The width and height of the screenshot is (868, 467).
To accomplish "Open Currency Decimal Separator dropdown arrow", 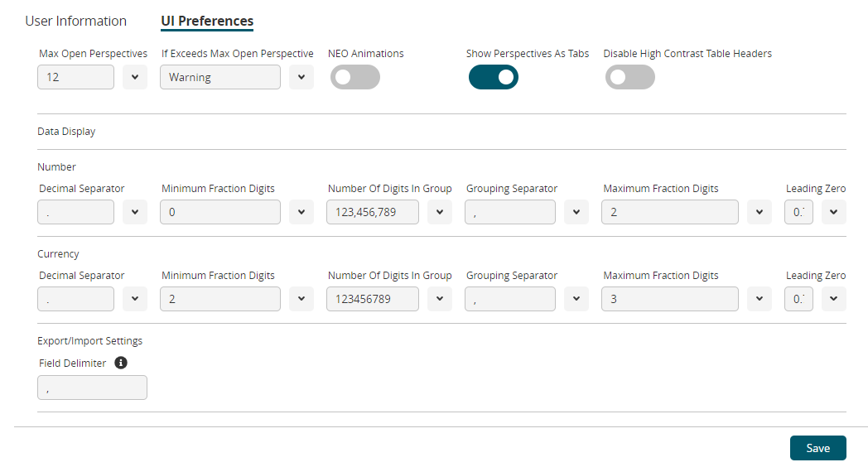I will point(135,299).
